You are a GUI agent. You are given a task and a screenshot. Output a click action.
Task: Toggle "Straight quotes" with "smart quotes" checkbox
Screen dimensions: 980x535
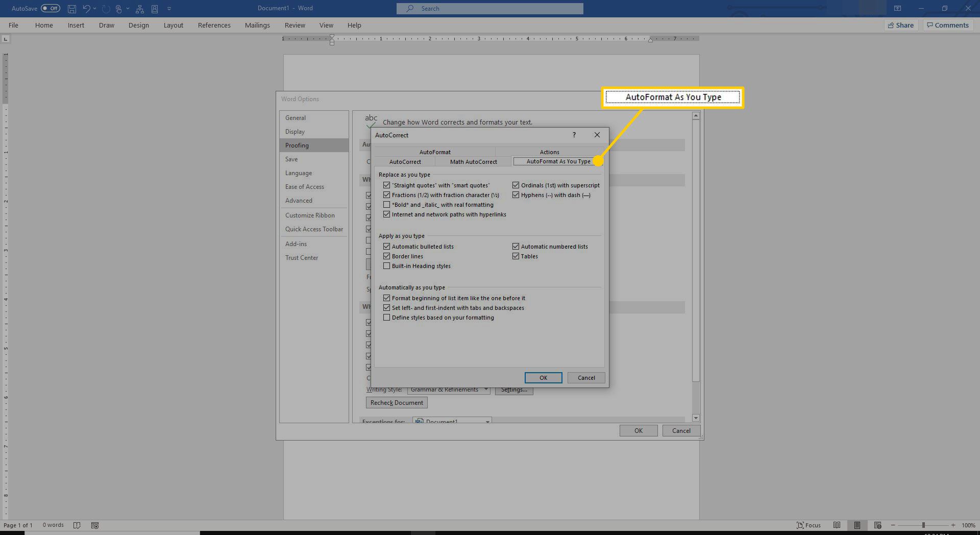coord(386,185)
